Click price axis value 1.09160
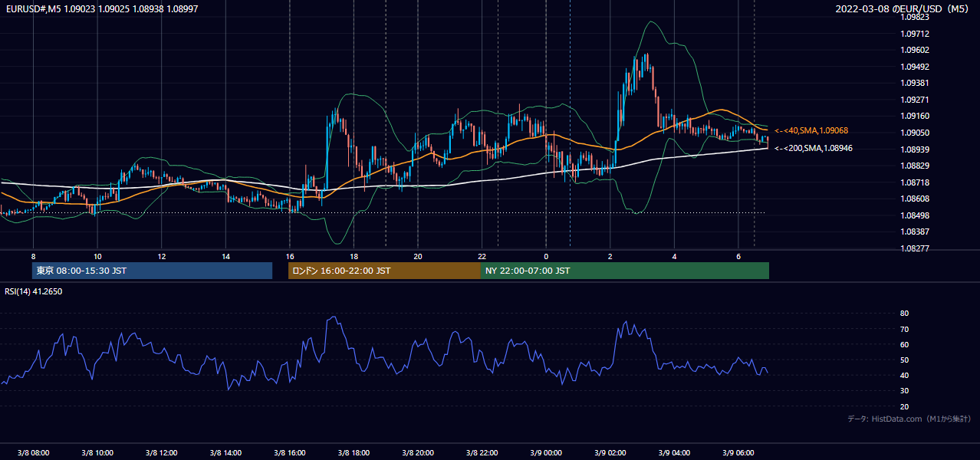 tap(913, 116)
